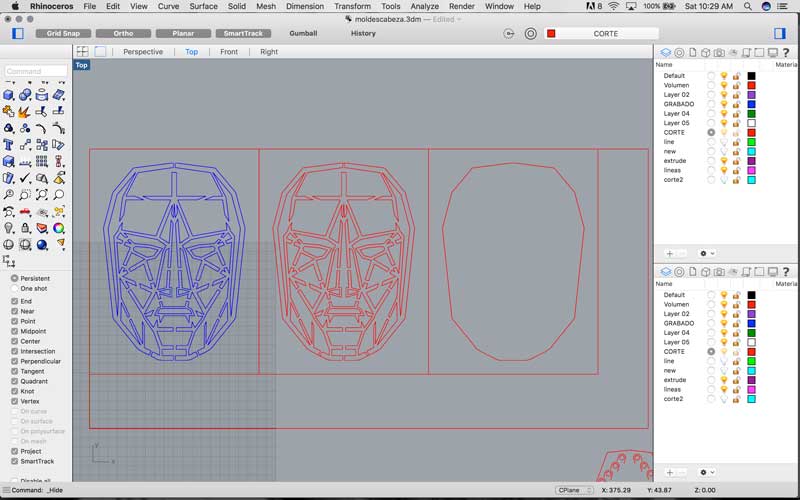Select the Box solid tool
The height and width of the screenshot is (500, 800).
(9, 95)
